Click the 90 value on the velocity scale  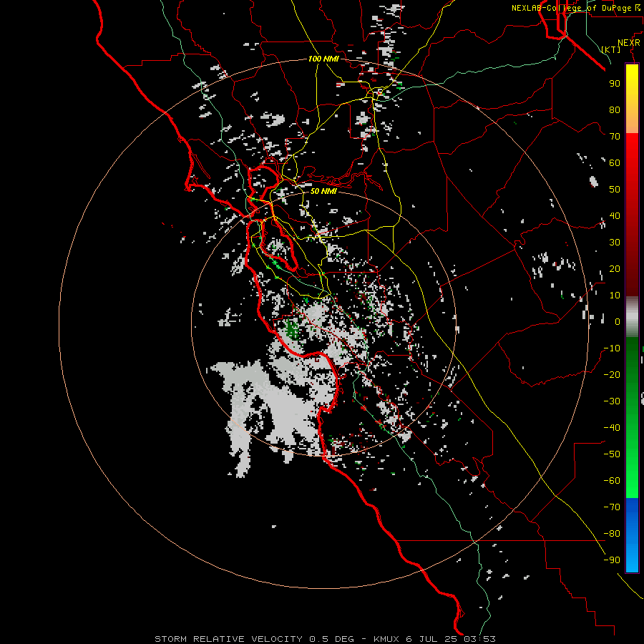click(615, 84)
